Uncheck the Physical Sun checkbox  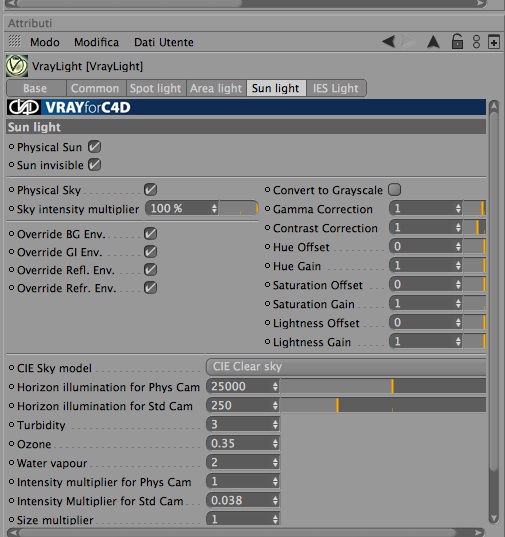click(x=94, y=147)
